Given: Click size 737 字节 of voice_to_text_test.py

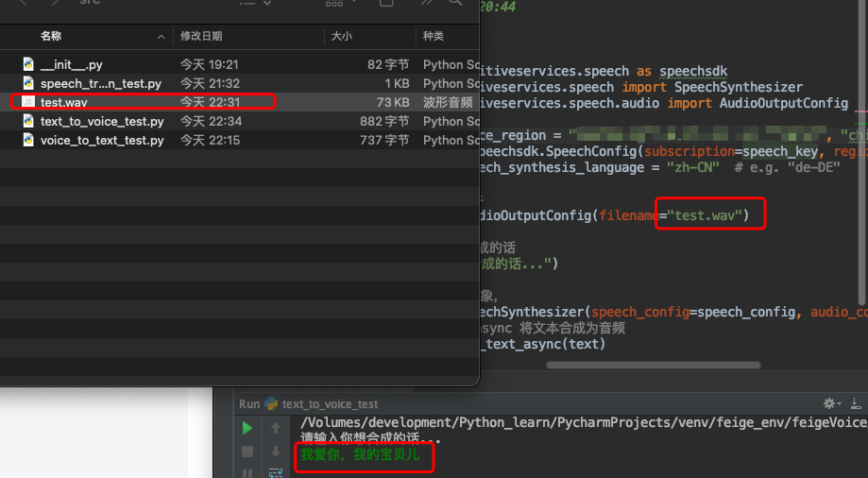Looking at the screenshot, I should point(384,140).
